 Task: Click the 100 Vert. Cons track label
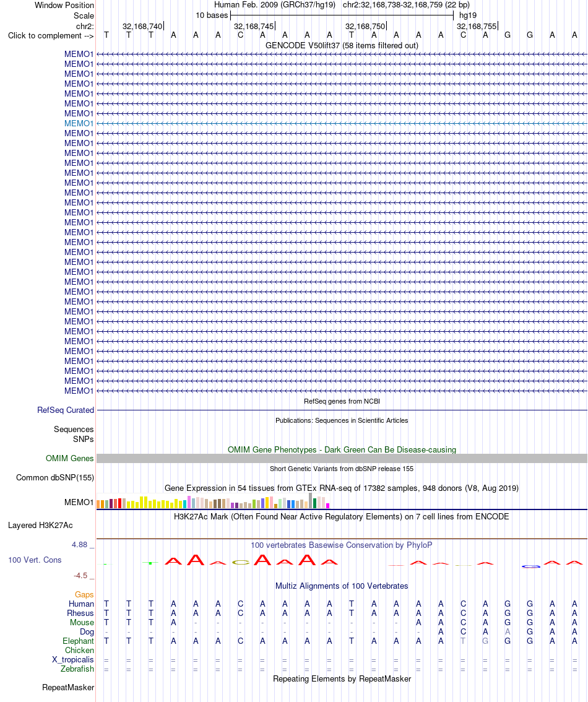point(35,560)
